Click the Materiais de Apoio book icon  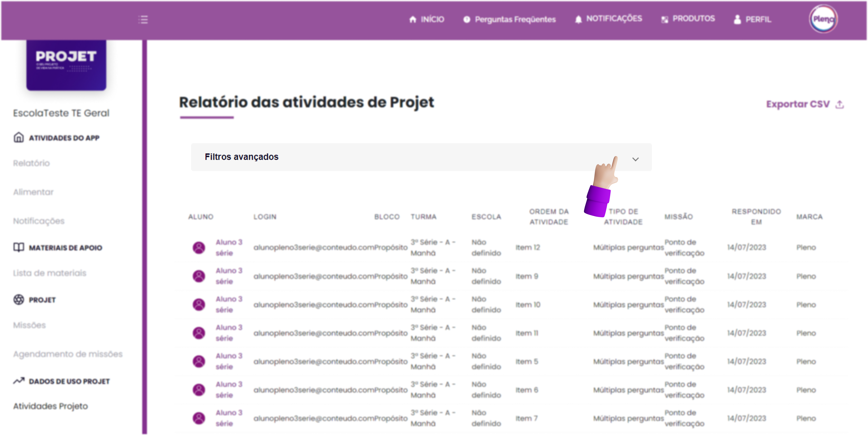click(19, 247)
